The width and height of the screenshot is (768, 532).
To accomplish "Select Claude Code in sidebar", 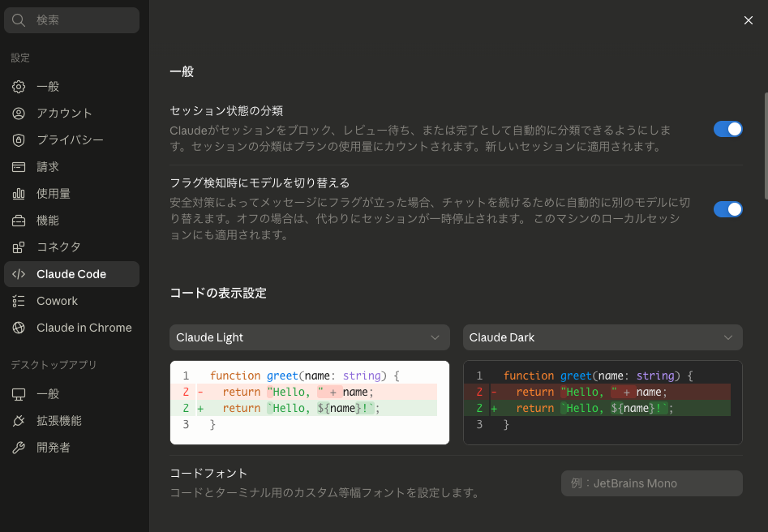I will point(71,274).
